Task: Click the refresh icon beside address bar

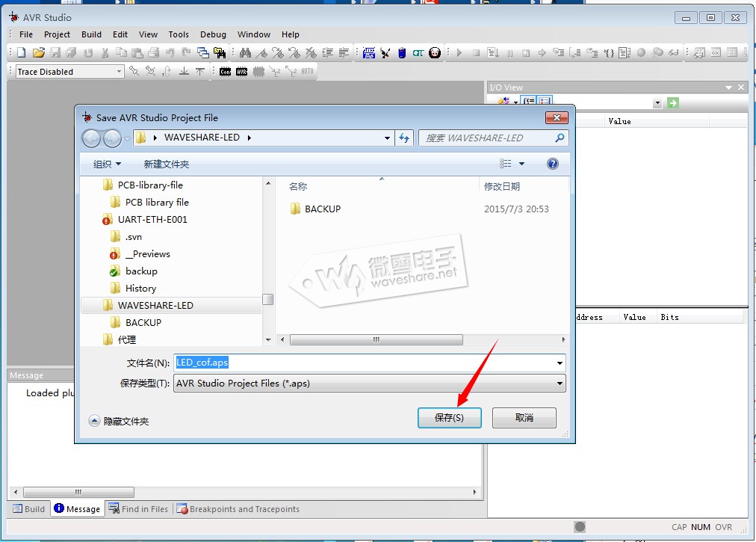Action: click(404, 138)
